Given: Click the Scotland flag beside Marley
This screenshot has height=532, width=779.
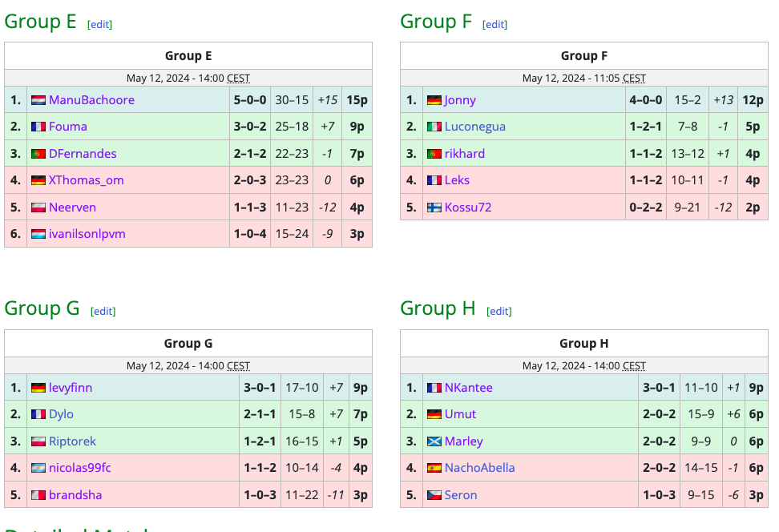Looking at the screenshot, I should point(434,441).
